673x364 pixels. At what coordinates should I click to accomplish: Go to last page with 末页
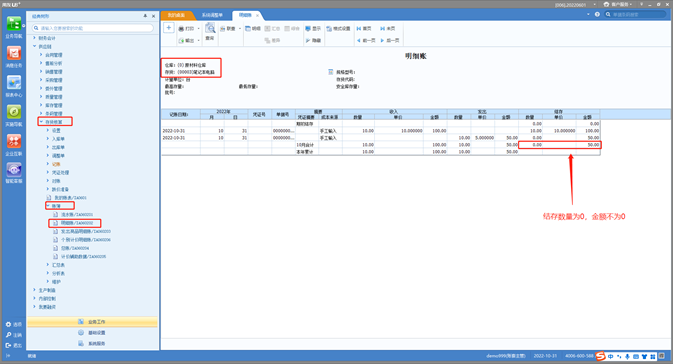click(x=387, y=29)
